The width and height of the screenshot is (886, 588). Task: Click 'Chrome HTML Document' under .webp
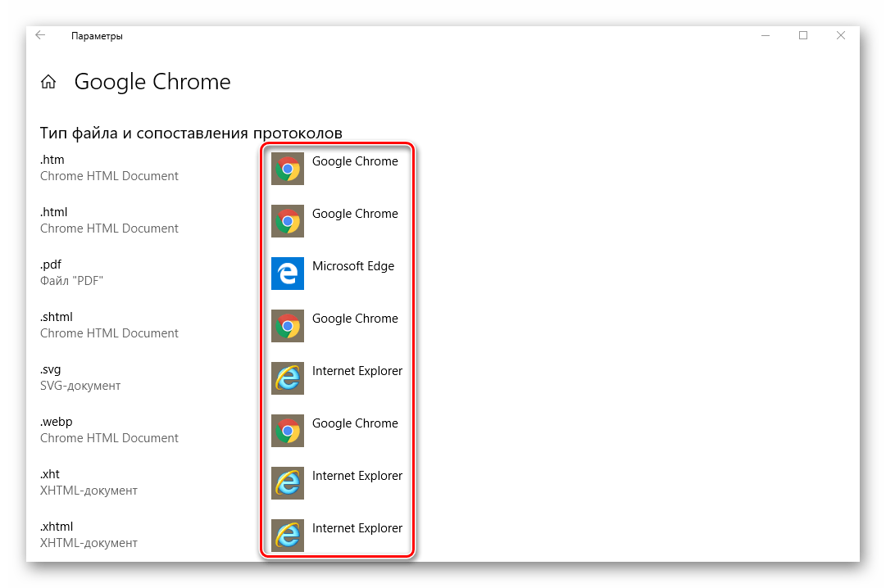tap(109, 438)
